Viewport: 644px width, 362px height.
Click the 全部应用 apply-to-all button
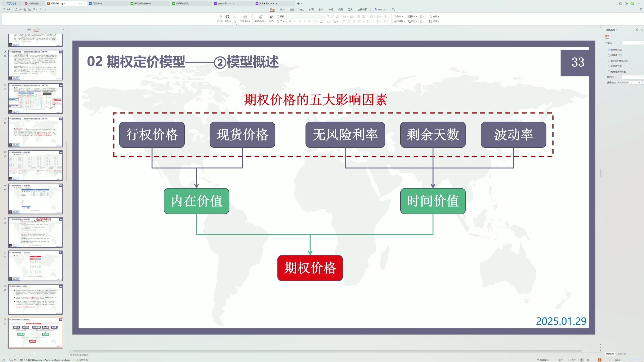coord(610,354)
